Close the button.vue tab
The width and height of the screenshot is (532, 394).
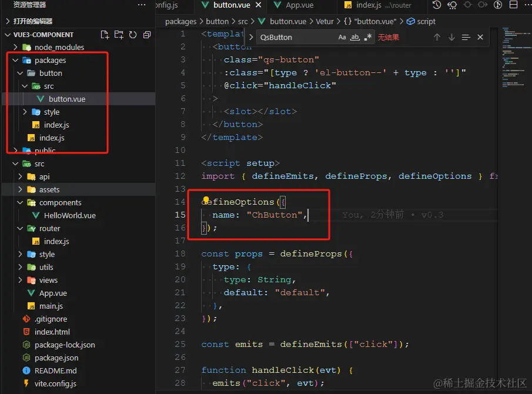click(259, 5)
